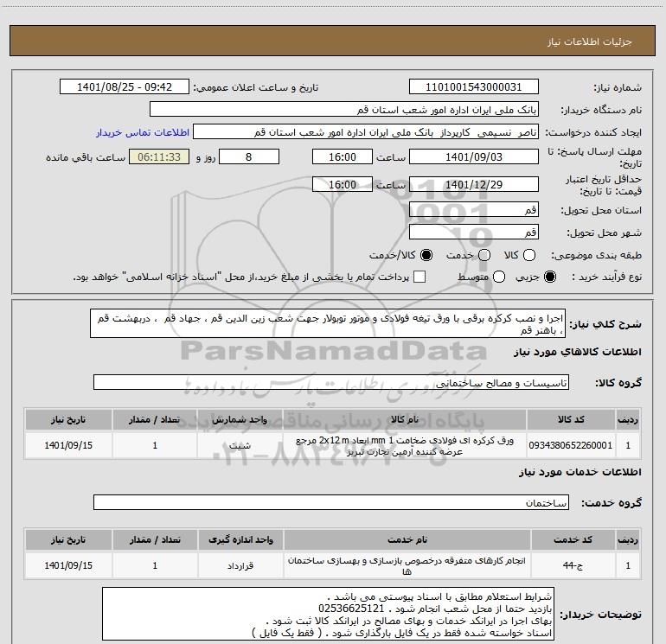Viewport: 666px width, 644px height.
Task: Select the کالا radio button
Action: click(529, 255)
